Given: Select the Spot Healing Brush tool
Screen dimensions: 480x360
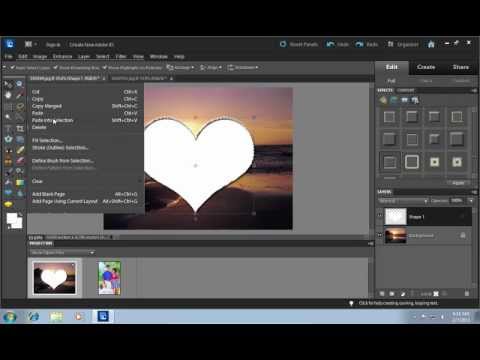Looking at the screenshot, I should (20, 150).
